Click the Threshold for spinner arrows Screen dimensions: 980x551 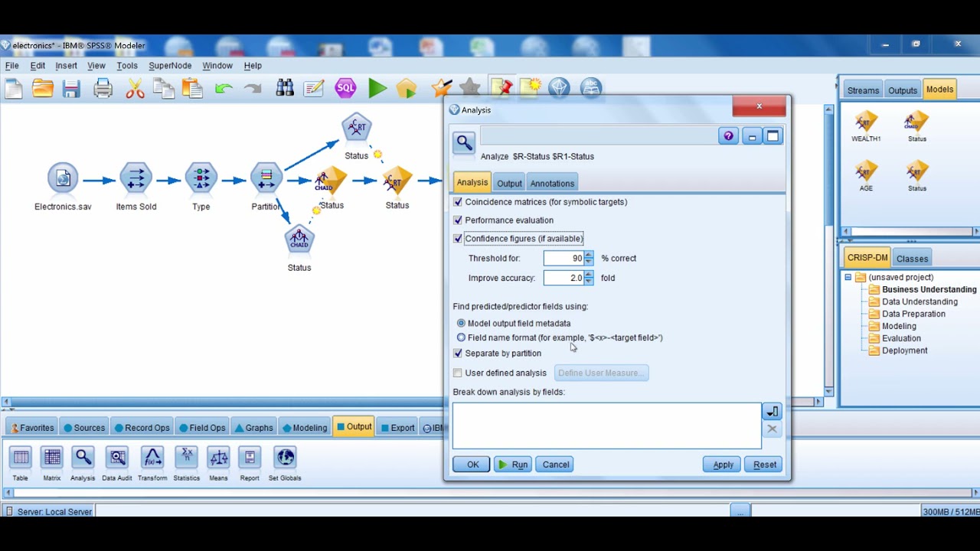(x=589, y=259)
